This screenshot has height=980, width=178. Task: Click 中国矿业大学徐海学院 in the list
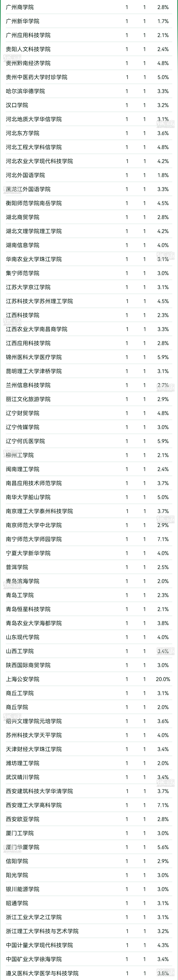34,959
